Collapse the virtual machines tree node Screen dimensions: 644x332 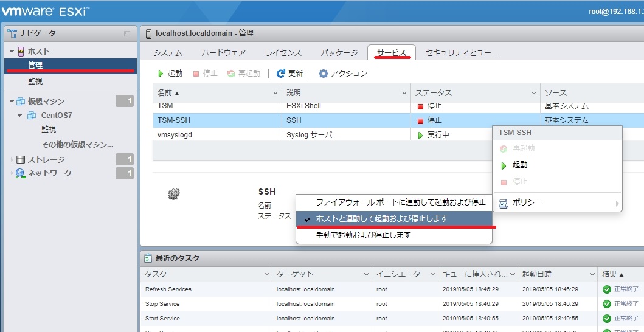pyautogui.click(x=12, y=102)
